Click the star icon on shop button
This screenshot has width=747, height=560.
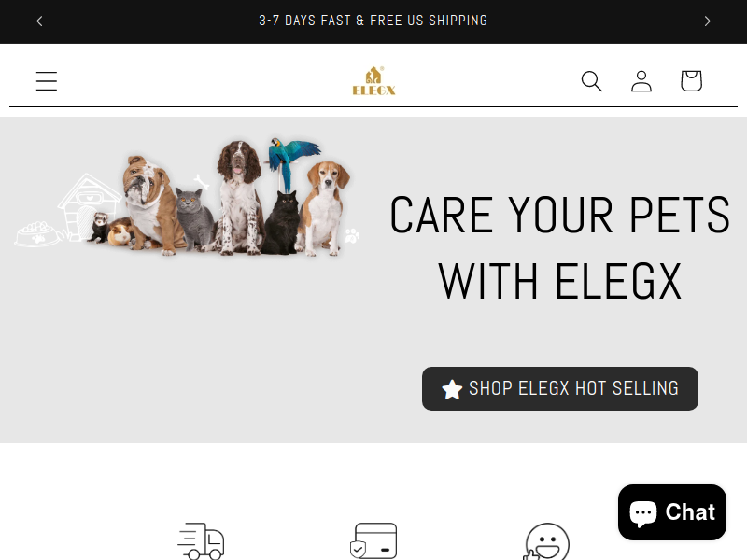click(x=452, y=389)
